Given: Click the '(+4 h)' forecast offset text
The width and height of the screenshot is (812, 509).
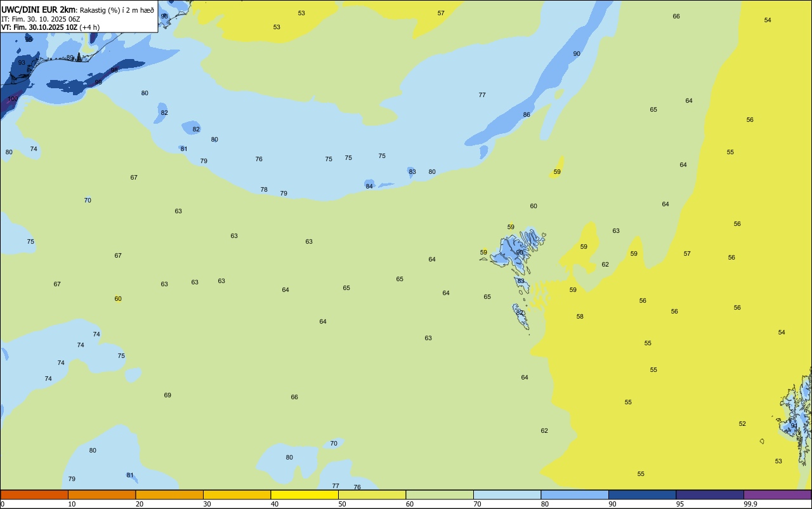Looking at the screenshot, I should click(x=89, y=27).
